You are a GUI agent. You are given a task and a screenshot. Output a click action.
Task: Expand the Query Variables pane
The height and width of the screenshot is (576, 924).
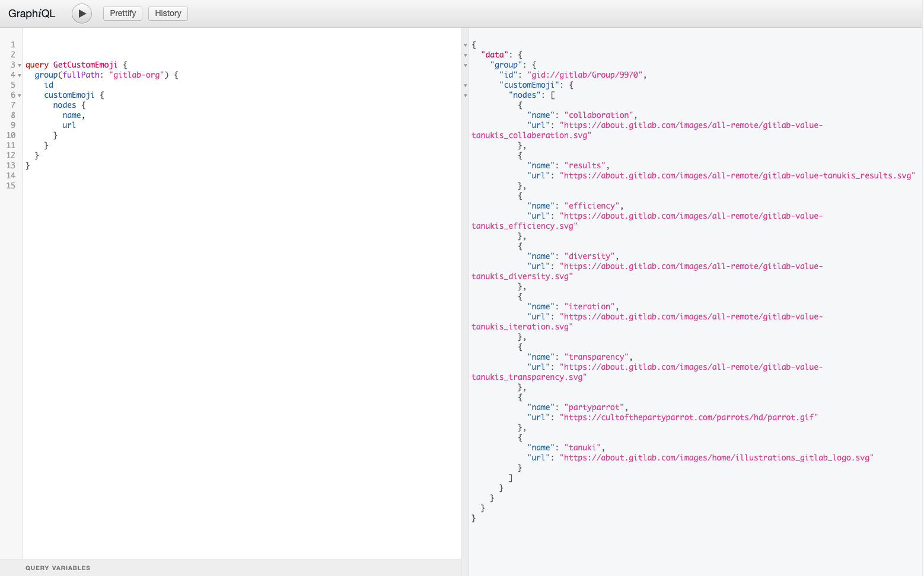tap(58, 568)
